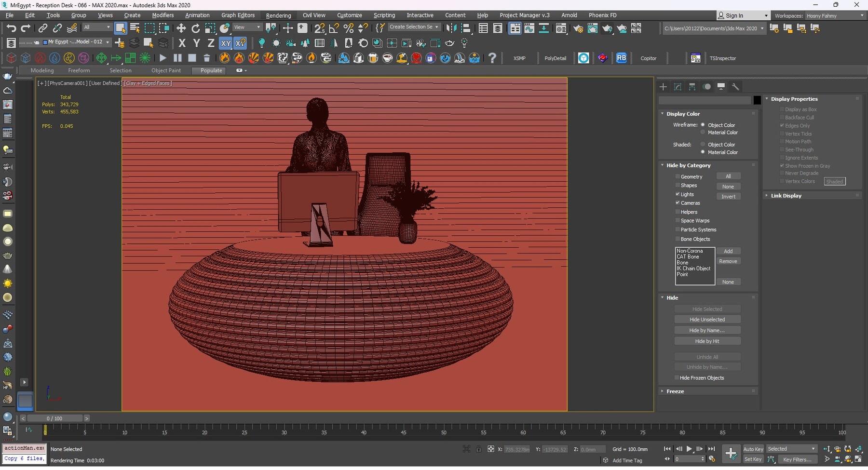This screenshot has height=470, width=868.
Task: Expand the Link Display rollout
Action: pyautogui.click(x=786, y=196)
